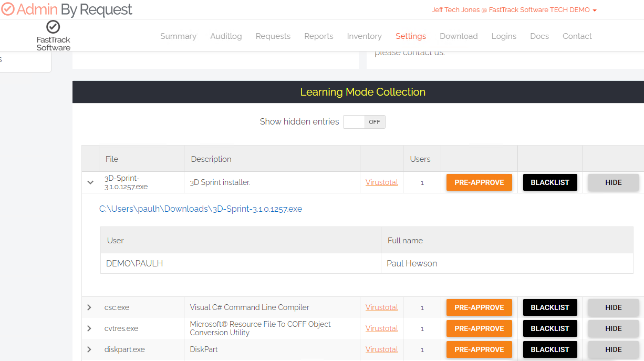Open the Logins page
The image size is (644, 361).
tap(504, 36)
